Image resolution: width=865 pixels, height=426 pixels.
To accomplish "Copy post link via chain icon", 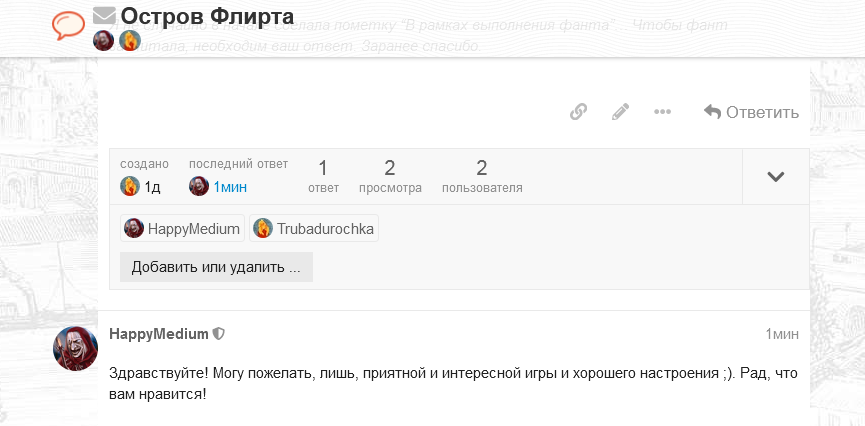I will click(x=578, y=112).
